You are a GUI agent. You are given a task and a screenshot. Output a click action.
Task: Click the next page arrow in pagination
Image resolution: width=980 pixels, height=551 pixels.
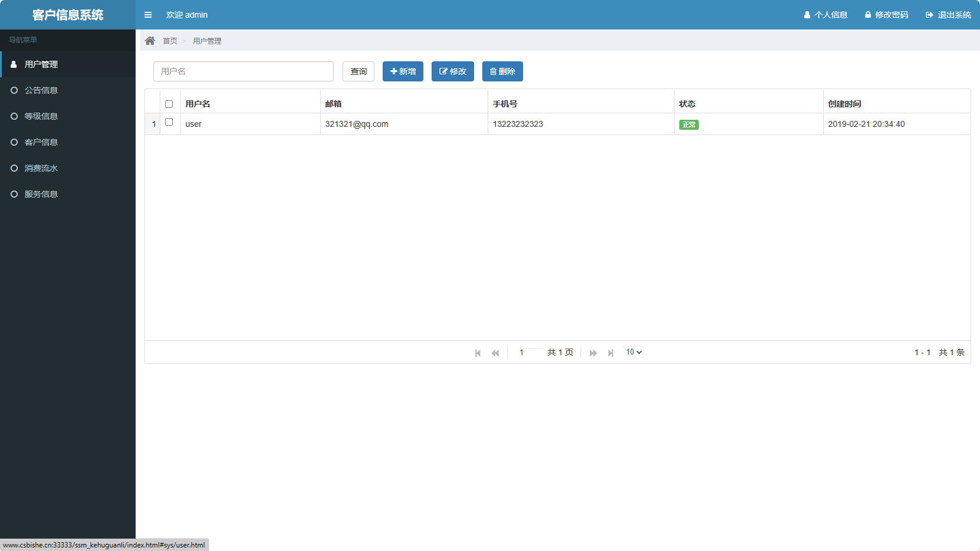tap(593, 352)
